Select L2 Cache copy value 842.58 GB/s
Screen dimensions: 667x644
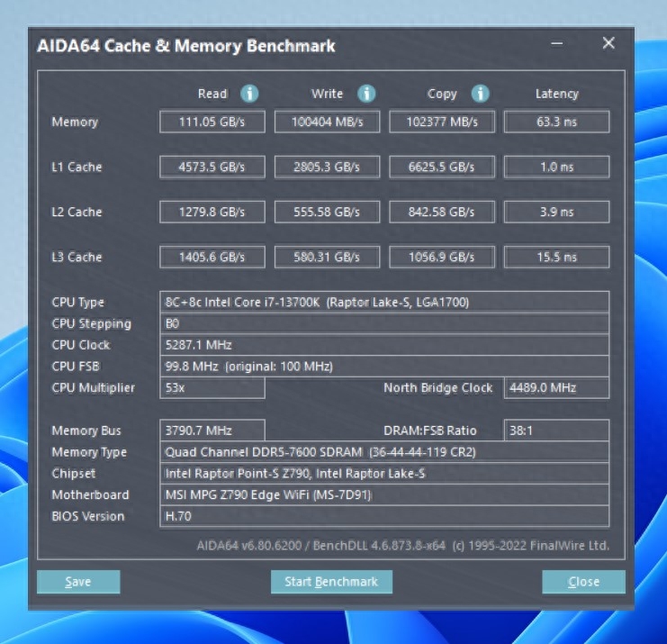pyautogui.click(x=442, y=212)
